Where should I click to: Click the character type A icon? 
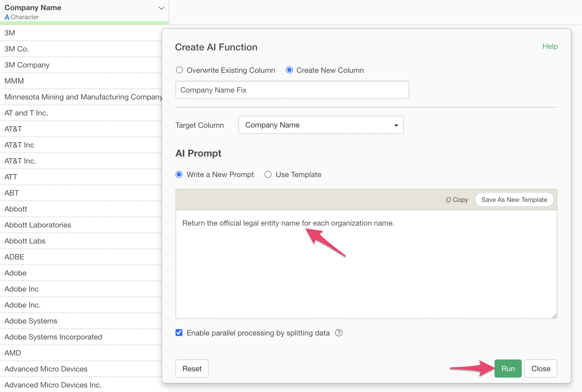coord(7,17)
